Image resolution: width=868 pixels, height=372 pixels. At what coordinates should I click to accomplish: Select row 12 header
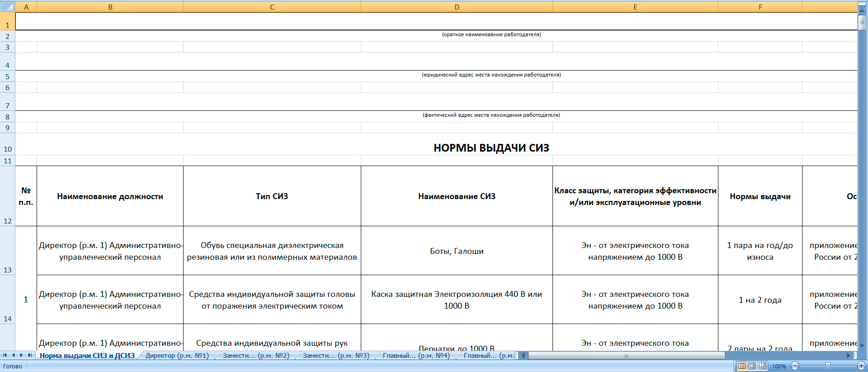coord(7,196)
